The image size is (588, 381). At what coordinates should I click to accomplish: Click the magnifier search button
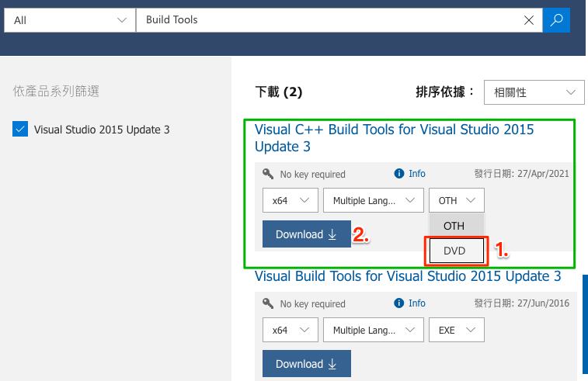[x=556, y=20]
